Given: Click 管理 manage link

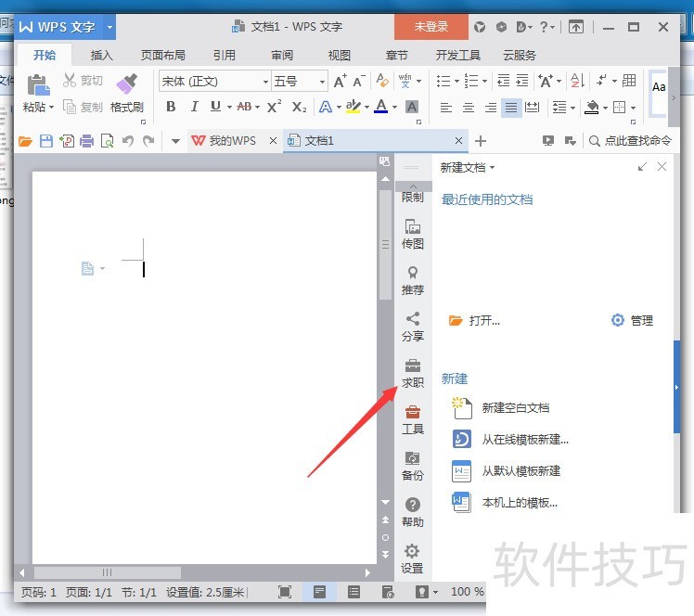Looking at the screenshot, I should (632, 320).
